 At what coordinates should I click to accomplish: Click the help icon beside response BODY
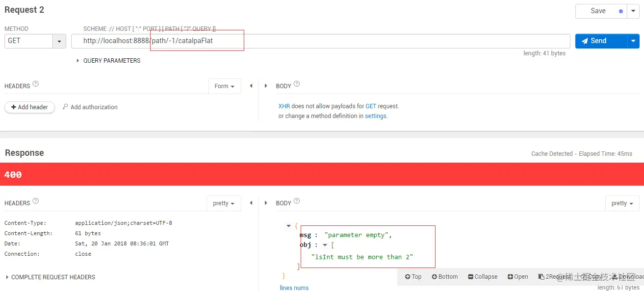tap(297, 201)
